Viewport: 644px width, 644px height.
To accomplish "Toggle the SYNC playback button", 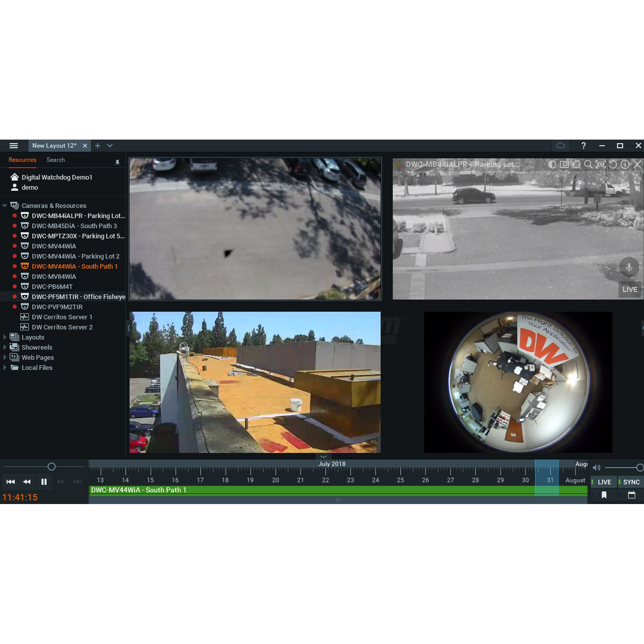I will [631, 482].
